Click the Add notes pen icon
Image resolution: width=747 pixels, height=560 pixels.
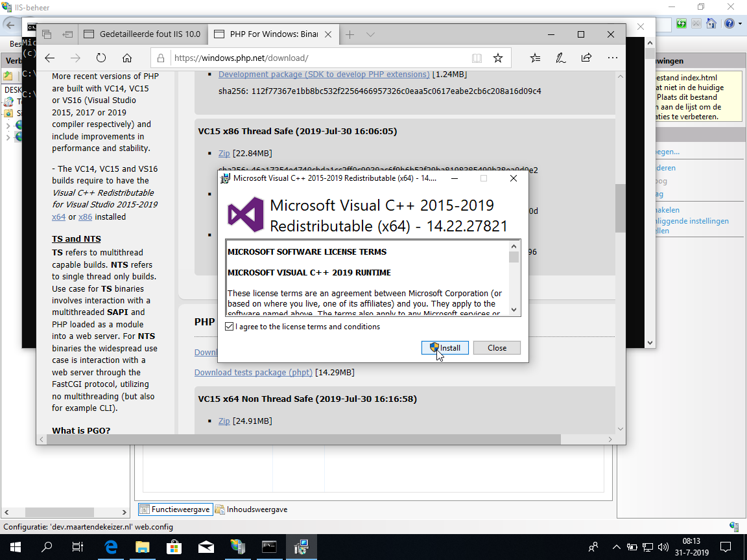pyautogui.click(x=561, y=58)
